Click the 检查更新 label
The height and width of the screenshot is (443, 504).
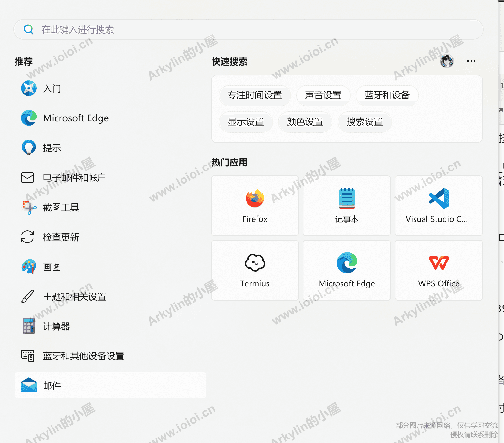pyautogui.click(x=61, y=237)
